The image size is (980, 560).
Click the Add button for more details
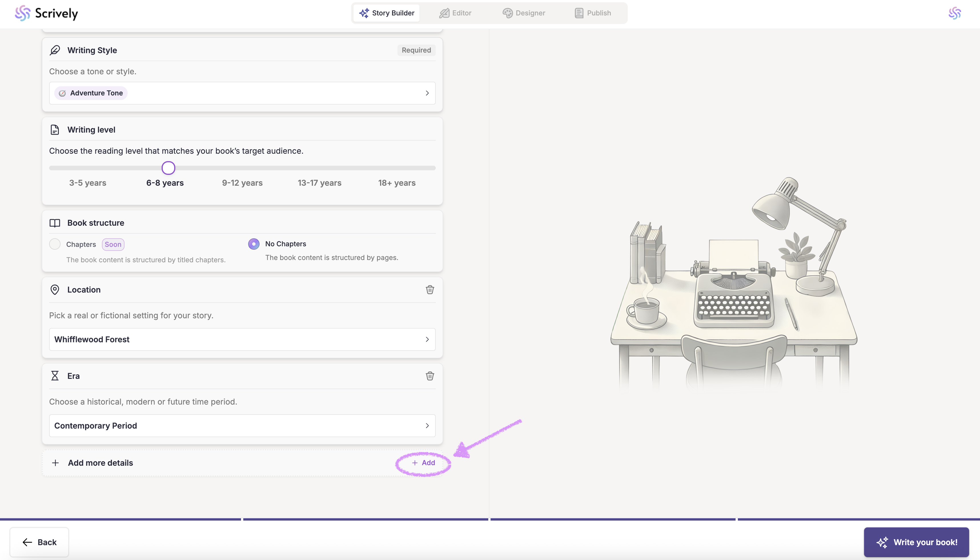point(423,463)
